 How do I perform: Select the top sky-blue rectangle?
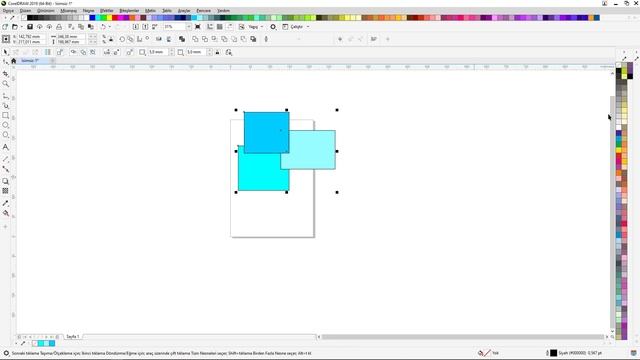click(x=267, y=132)
